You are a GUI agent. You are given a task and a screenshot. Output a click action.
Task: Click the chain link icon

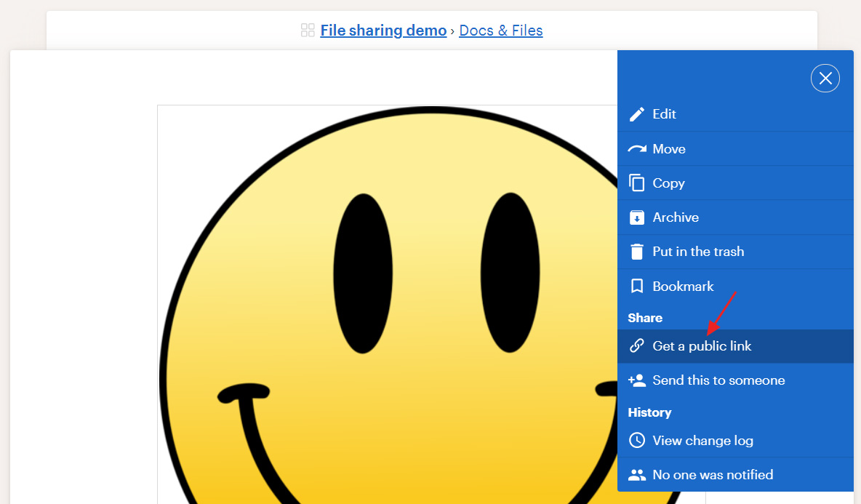point(636,346)
